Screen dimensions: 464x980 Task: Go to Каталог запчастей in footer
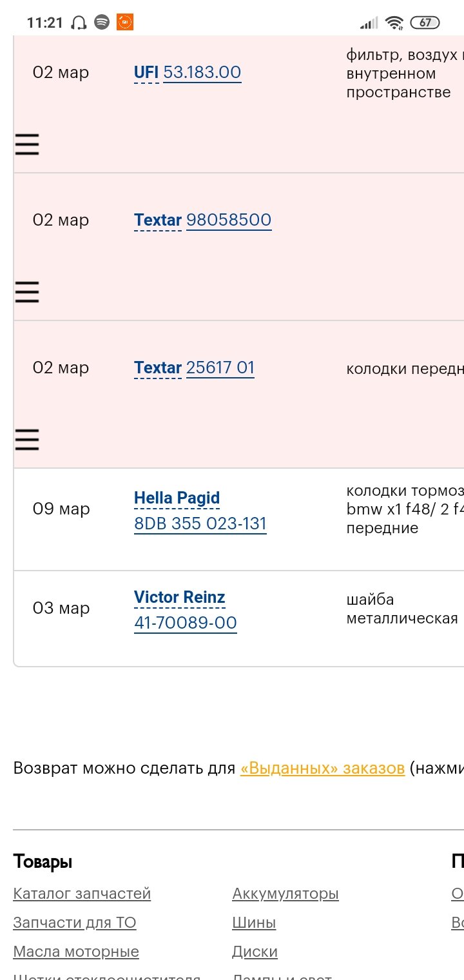[x=82, y=894]
